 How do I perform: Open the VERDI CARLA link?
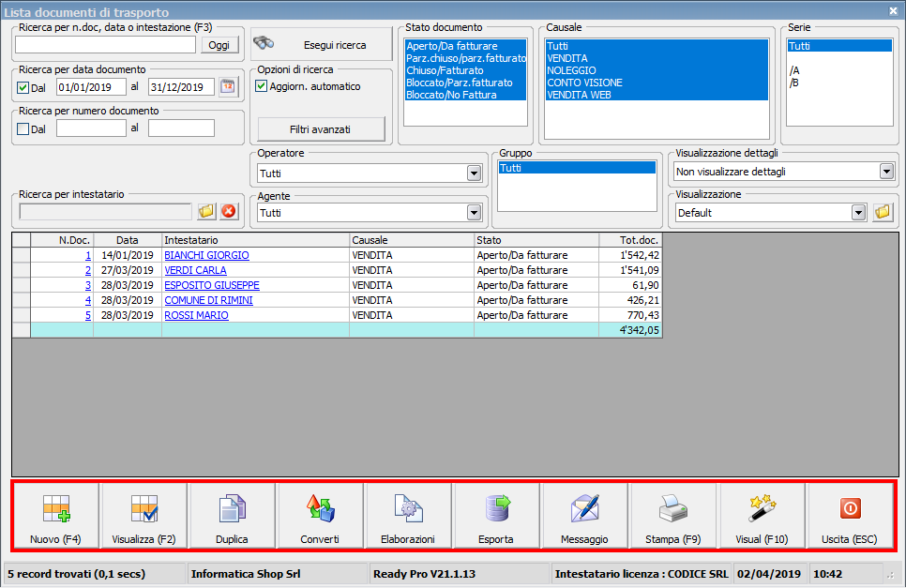tap(195, 270)
